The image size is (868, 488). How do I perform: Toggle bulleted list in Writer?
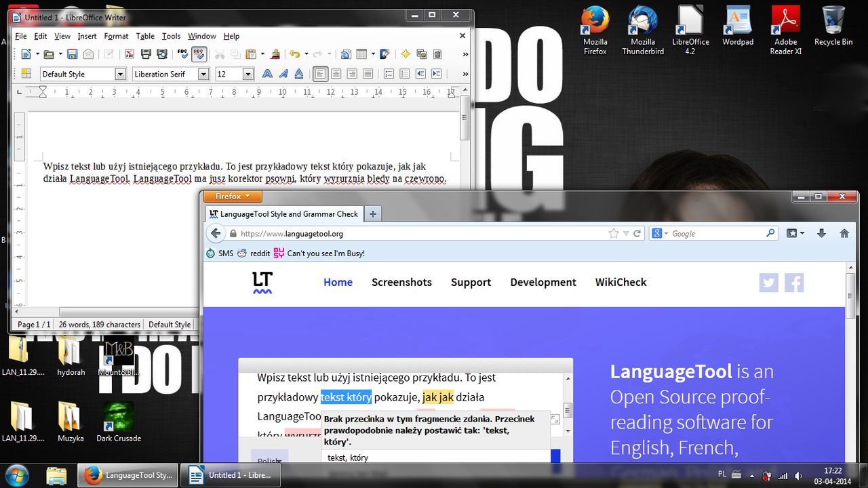click(x=405, y=74)
